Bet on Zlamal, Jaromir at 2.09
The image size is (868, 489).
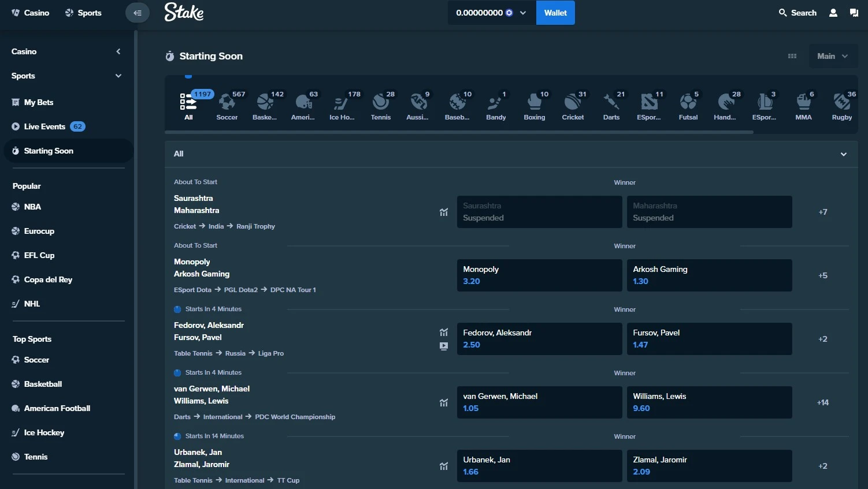pyautogui.click(x=709, y=466)
